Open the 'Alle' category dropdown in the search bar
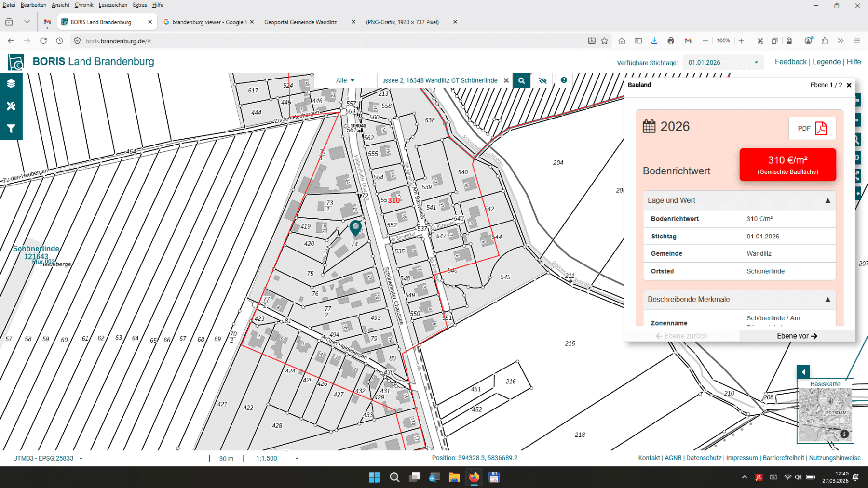 tap(345, 80)
